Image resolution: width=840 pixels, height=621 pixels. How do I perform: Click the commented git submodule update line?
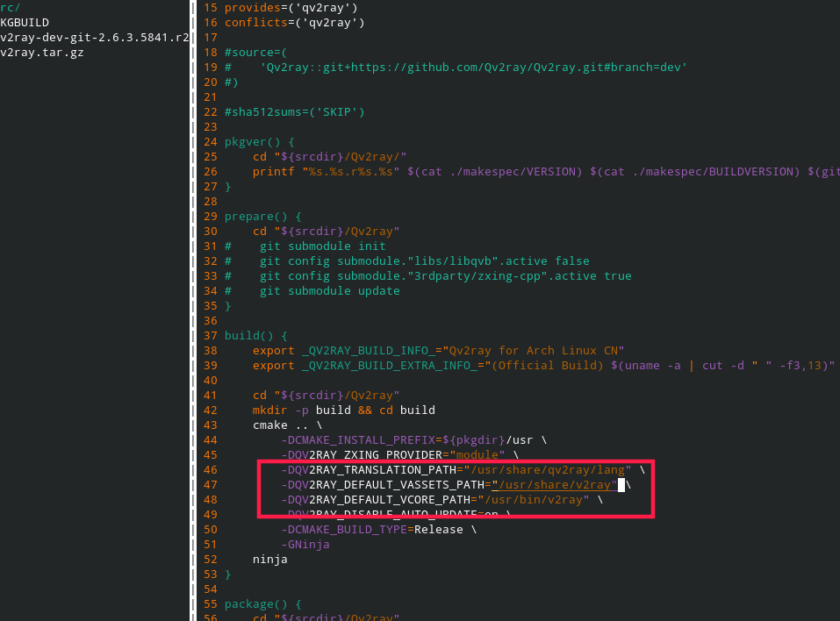[312, 291]
